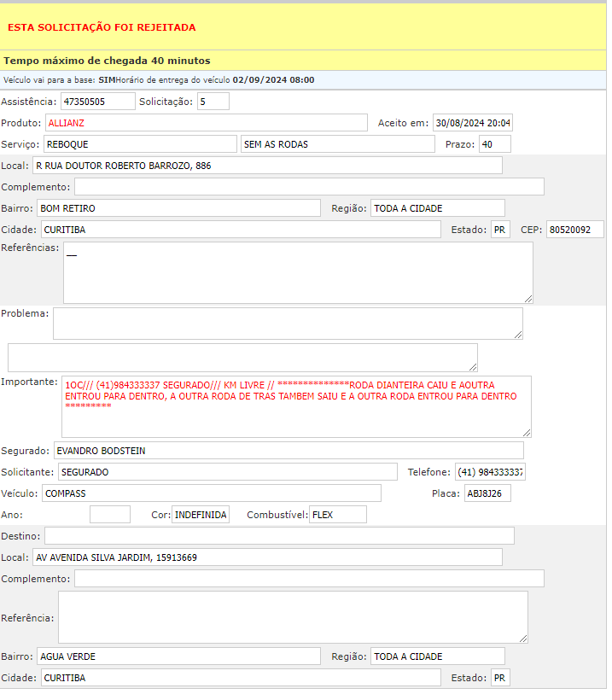Click the Local field with Roberto Barrozo address
Screen dimensions: 612x700
point(267,166)
